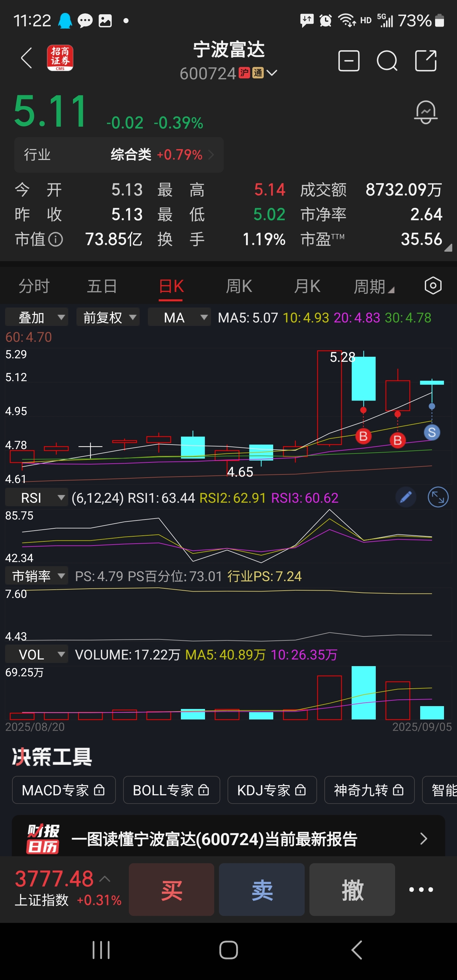
Task: Tap the RSI pencil edit icon
Action: 406,497
